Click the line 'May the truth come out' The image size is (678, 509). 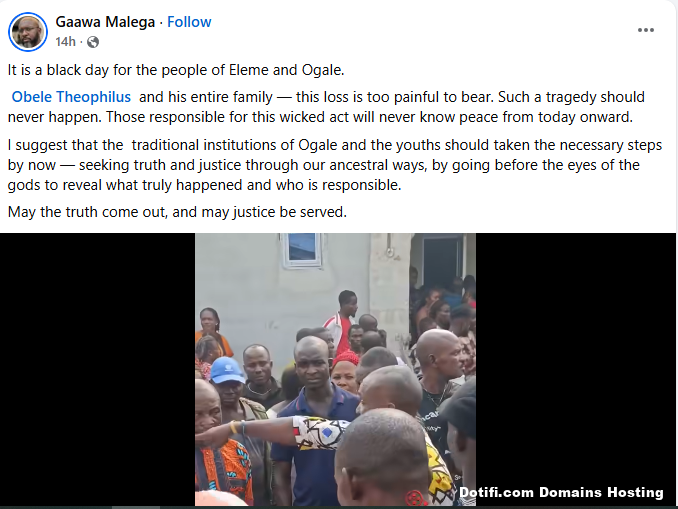tap(177, 212)
